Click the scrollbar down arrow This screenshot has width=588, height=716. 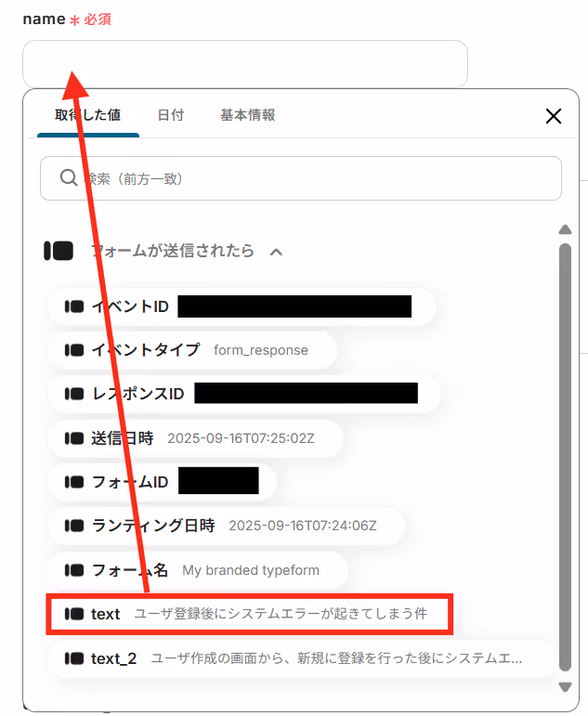tap(565, 687)
